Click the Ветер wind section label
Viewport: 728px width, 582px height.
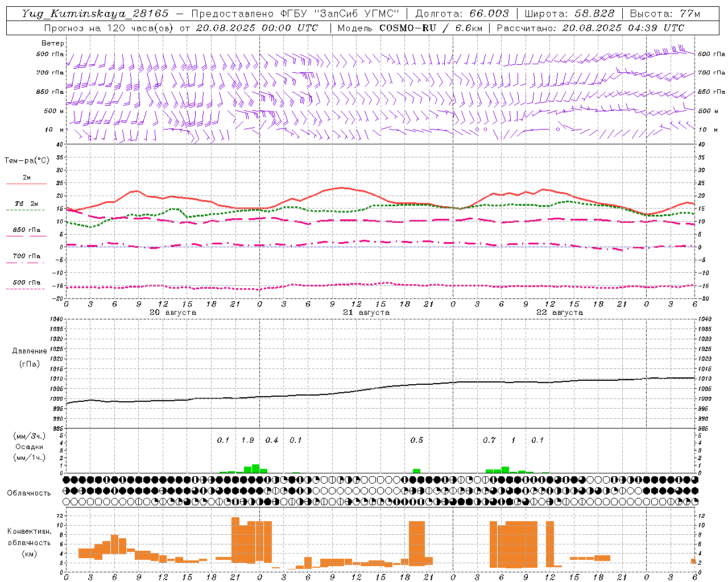tap(53, 43)
